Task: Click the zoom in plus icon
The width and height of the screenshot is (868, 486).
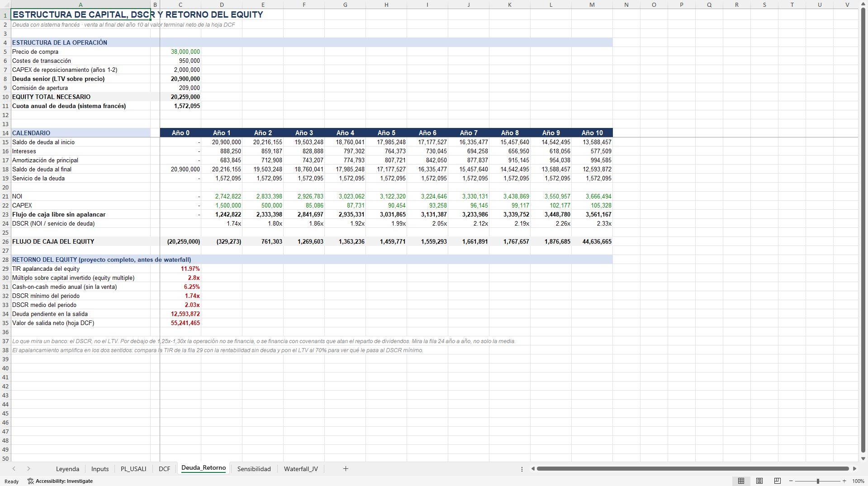Action: 844,481
